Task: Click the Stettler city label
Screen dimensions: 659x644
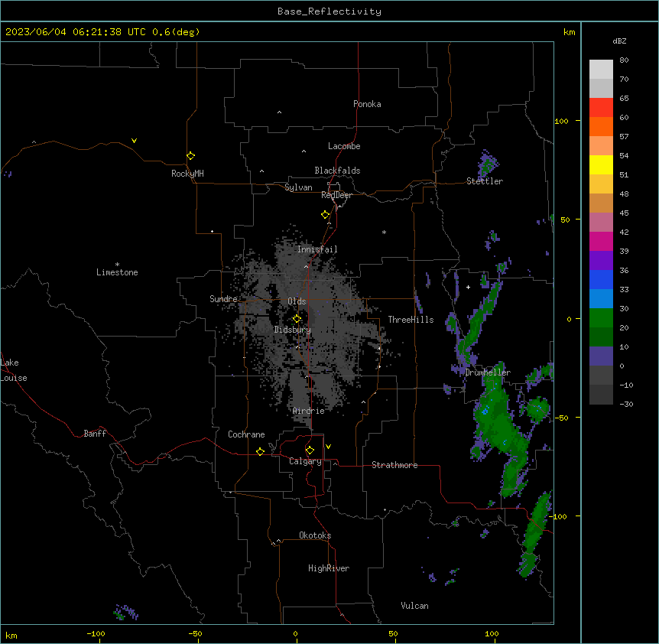Action: tap(485, 181)
